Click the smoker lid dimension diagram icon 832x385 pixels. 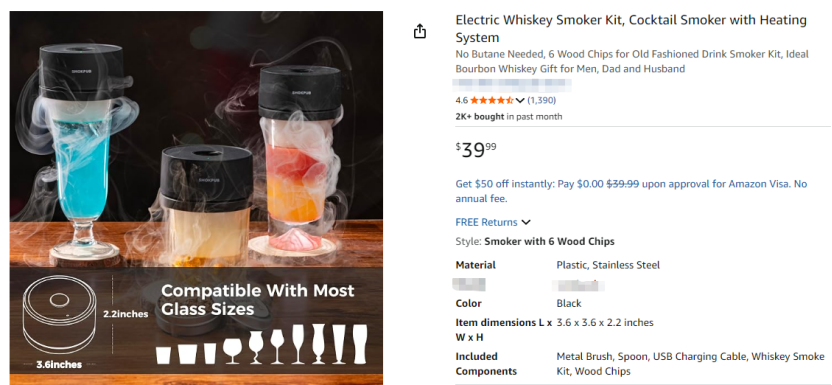pyautogui.click(x=60, y=323)
